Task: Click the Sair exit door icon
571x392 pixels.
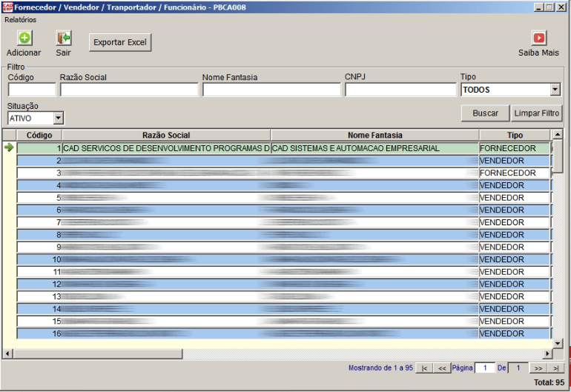Action: (x=63, y=38)
